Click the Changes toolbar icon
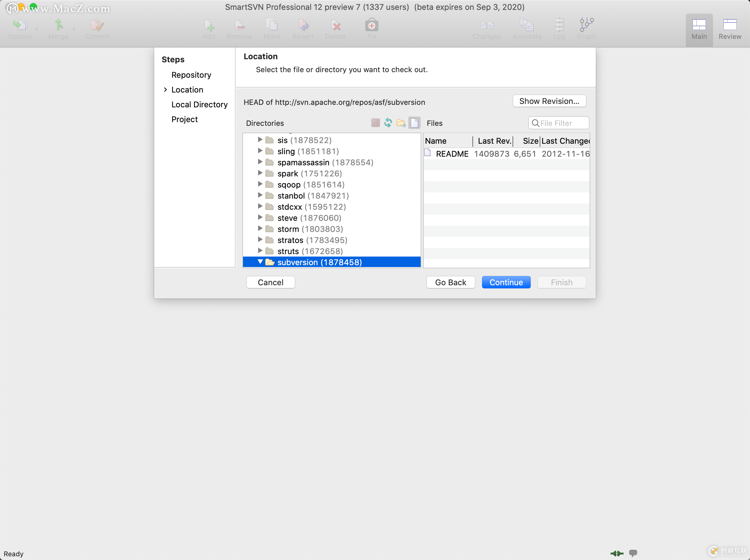This screenshot has width=750, height=560. pyautogui.click(x=487, y=25)
